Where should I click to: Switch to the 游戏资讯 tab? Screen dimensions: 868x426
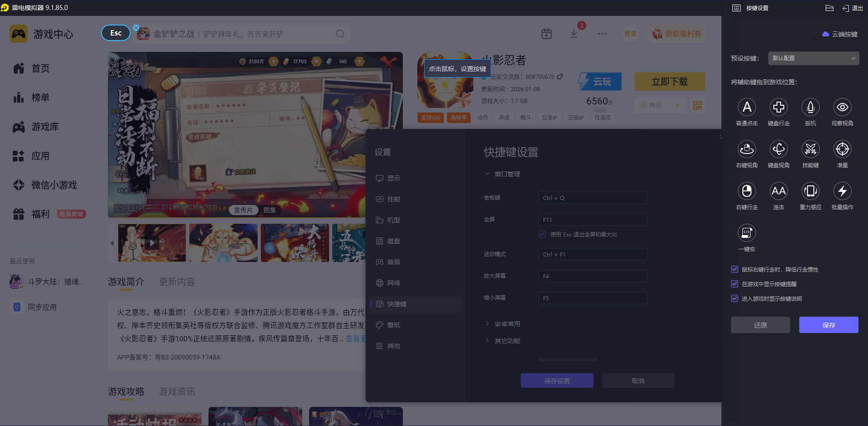pos(177,392)
